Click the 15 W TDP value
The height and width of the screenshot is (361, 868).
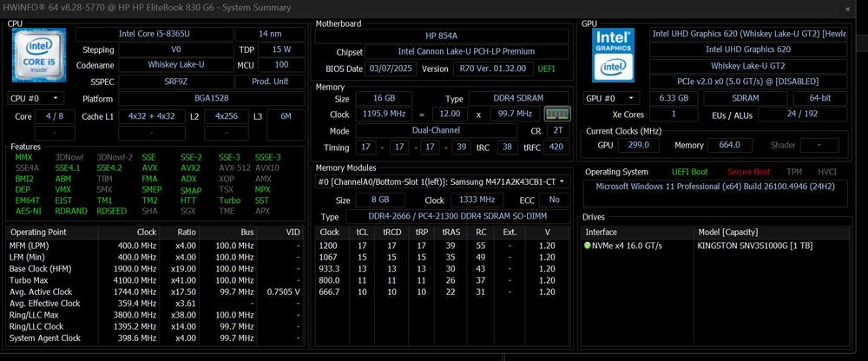coord(281,49)
